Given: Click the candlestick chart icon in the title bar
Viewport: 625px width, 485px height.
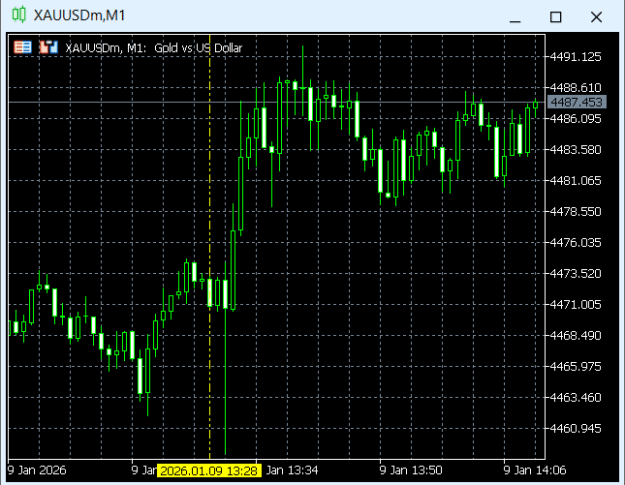Looking at the screenshot, I should click(x=18, y=15).
